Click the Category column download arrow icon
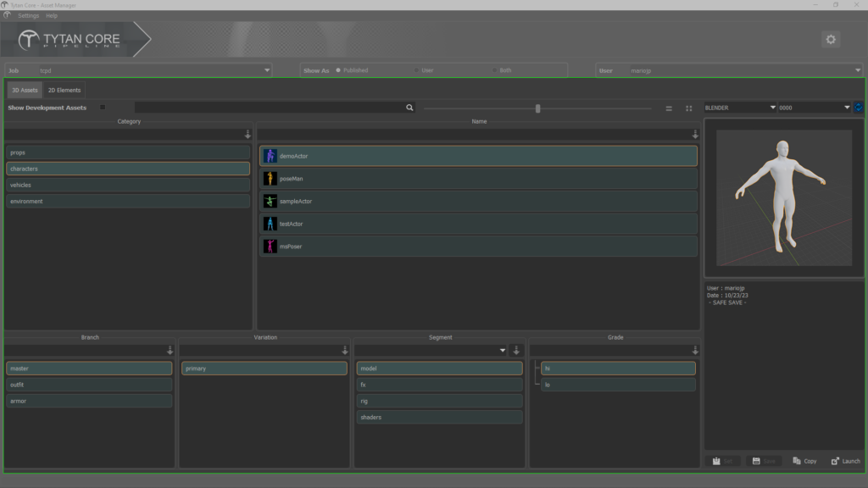This screenshot has height=488, width=868. click(x=248, y=135)
